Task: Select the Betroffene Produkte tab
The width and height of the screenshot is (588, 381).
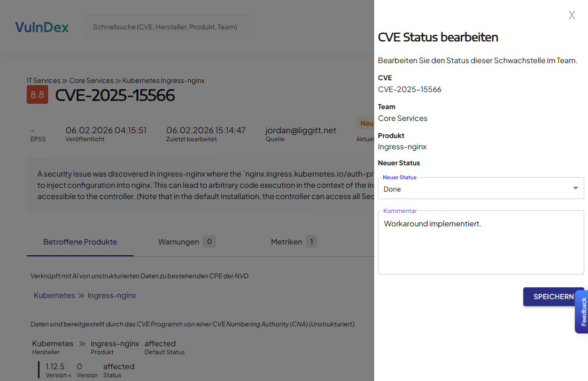Action: tap(80, 241)
